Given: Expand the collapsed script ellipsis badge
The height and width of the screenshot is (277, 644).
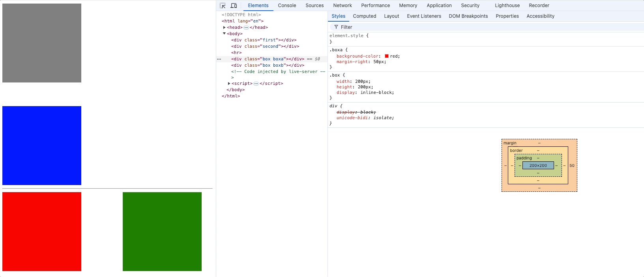Looking at the screenshot, I should click(x=256, y=84).
